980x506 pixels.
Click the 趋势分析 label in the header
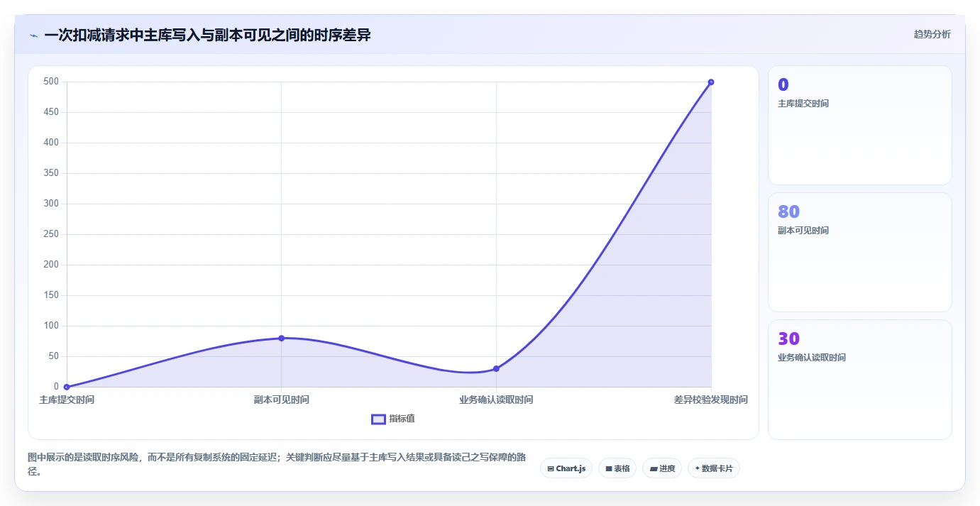932,34
